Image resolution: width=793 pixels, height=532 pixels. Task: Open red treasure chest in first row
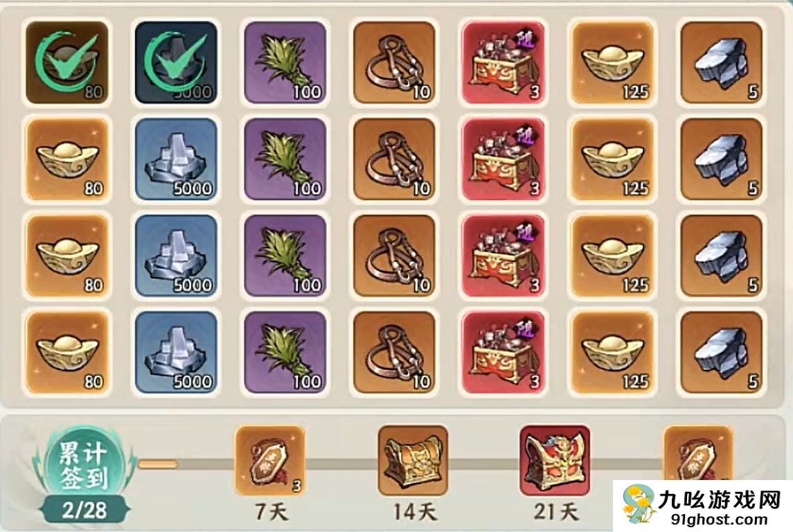pos(504,63)
